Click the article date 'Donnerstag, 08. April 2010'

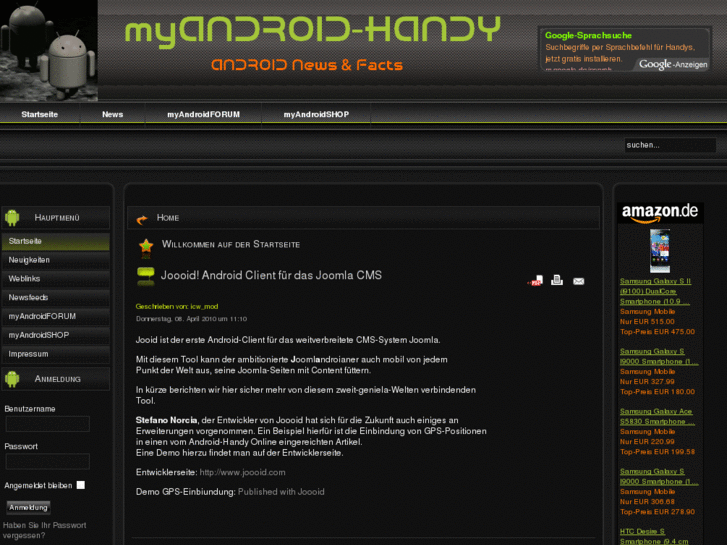(174, 319)
